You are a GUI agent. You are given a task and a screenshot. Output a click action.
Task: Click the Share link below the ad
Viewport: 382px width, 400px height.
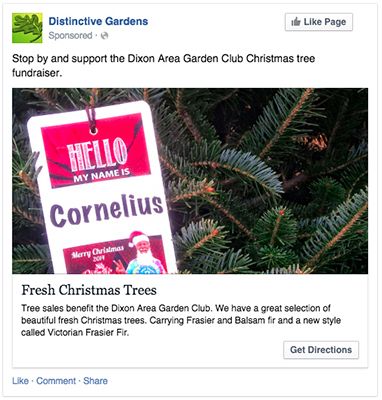point(95,381)
